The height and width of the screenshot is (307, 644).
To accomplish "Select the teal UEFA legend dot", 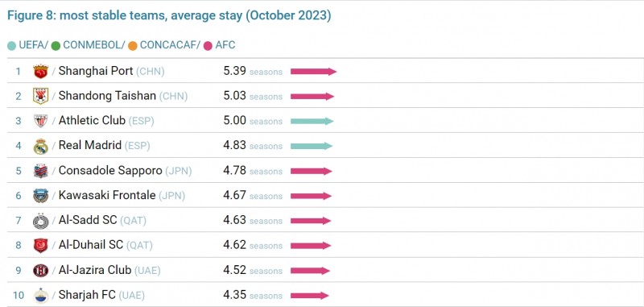I will pyautogui.click(x=11, y=46).
